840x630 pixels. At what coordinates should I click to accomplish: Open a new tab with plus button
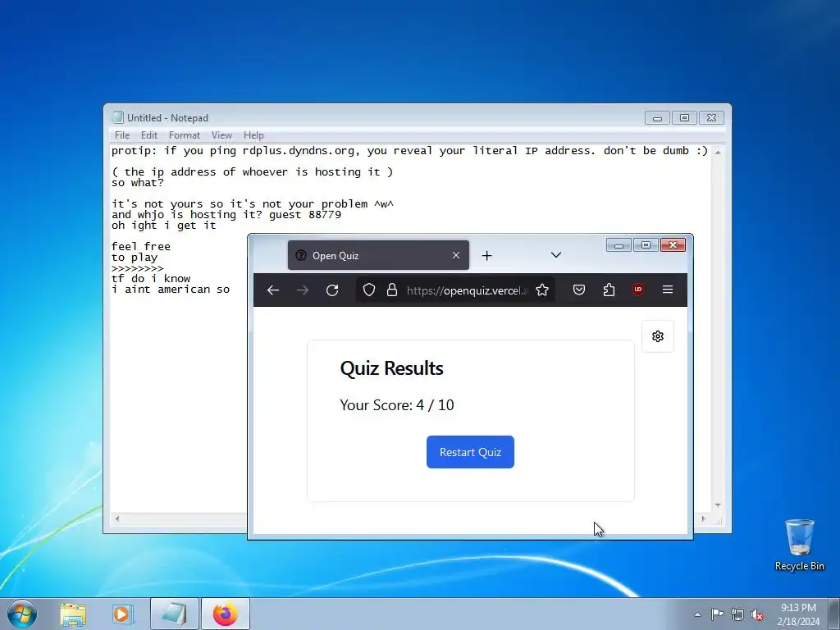click(486, 256)
